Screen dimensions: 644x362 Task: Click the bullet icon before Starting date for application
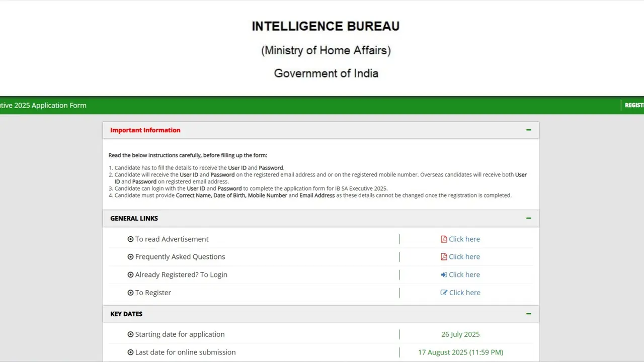pos(130,334)
